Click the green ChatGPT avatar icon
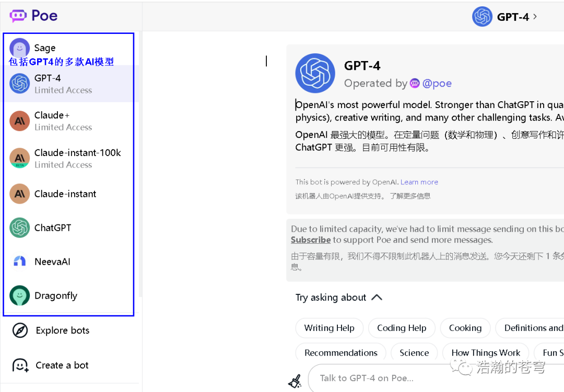This screenshot has width=564, height=392. click(x=20, y=228)
